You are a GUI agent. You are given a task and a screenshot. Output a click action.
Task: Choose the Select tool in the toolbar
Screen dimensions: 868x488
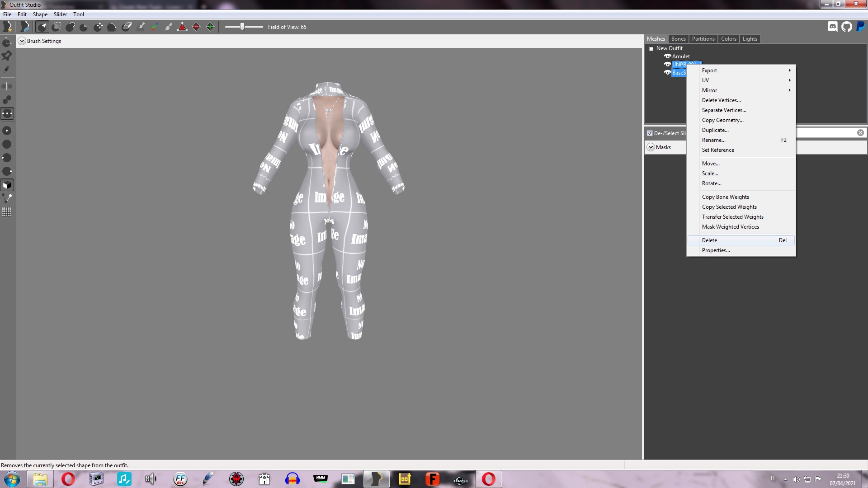(x=42, y=27)
